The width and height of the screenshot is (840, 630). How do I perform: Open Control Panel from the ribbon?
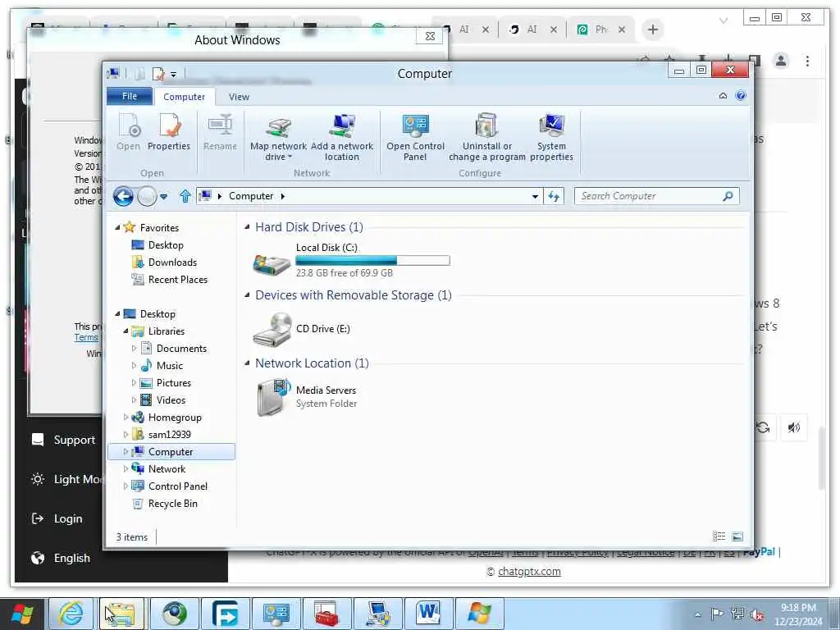[x=415, y=137]
